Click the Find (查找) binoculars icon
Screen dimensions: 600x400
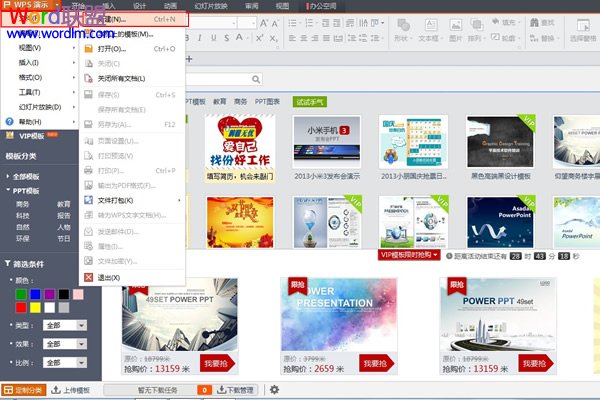tap(534, 22)
